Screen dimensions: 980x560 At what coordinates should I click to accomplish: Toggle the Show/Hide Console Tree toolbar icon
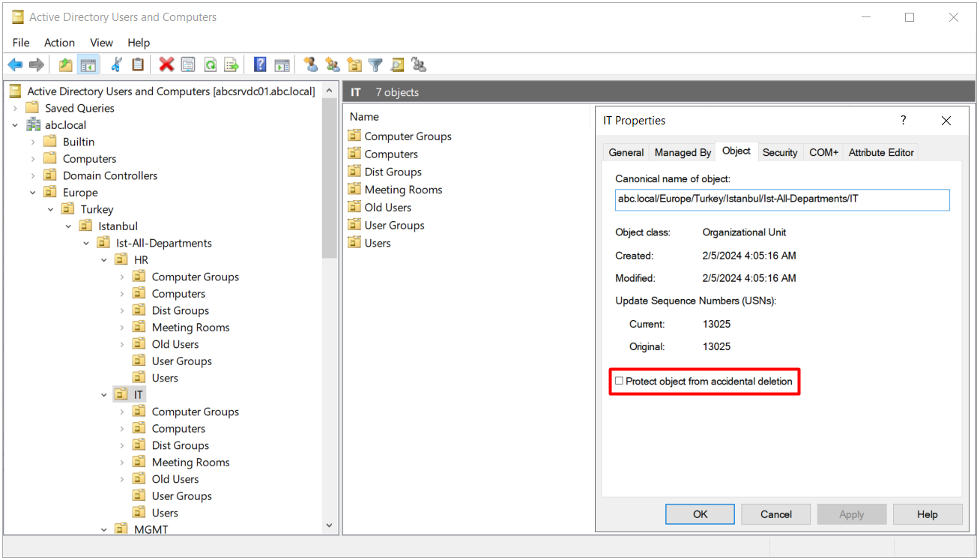pos(88,65)
